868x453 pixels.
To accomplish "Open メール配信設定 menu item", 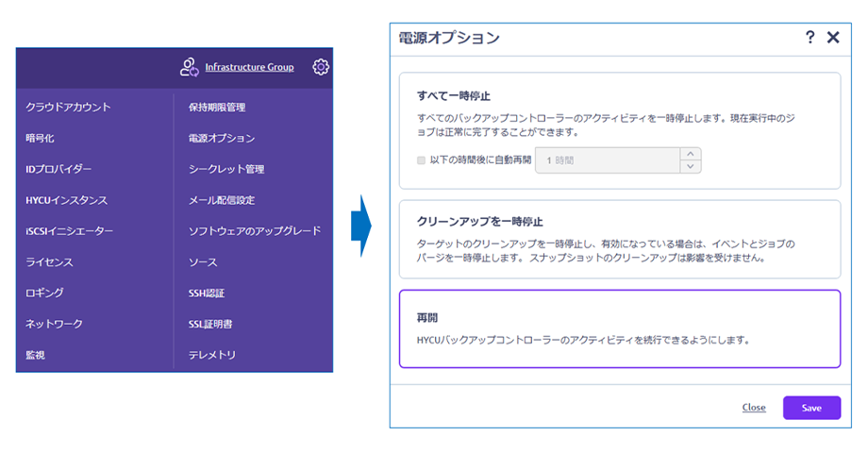I will [x=222, y=200].
